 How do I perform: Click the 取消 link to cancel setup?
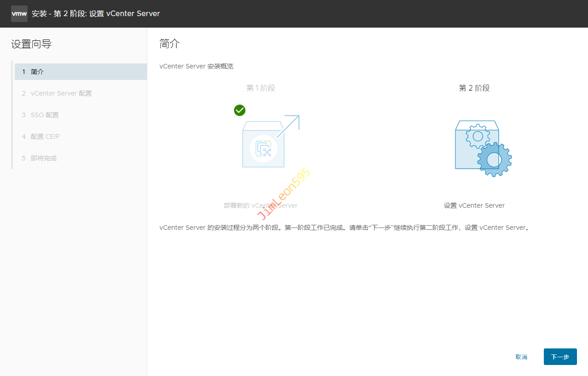pyautogui.click(x=521, y=357)
